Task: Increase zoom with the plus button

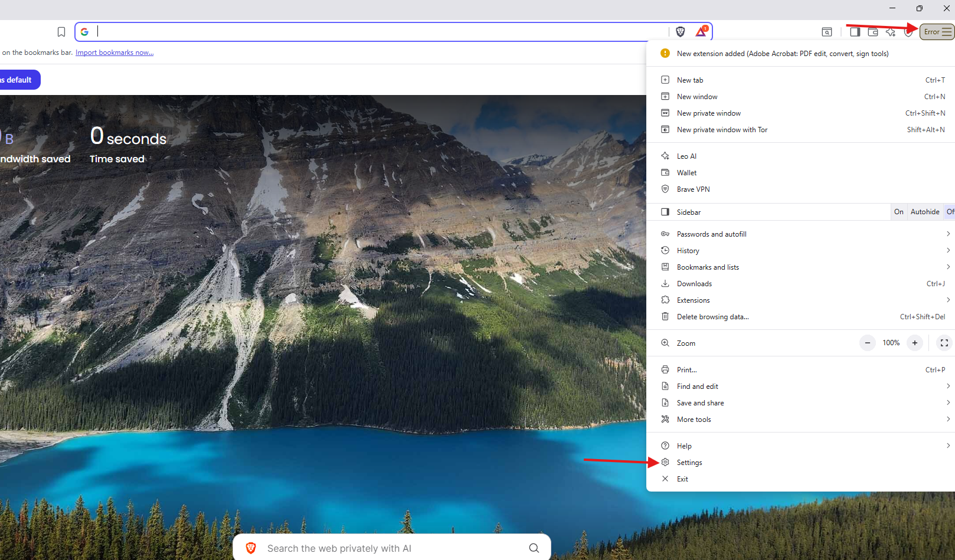Action: (x=914, y=343)
